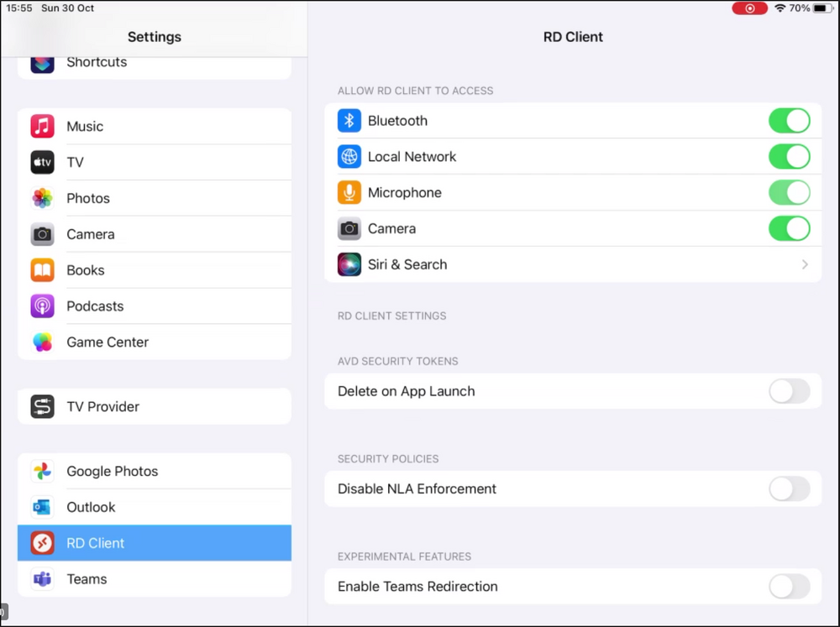Select the Google Photos icon

pyautogui.click(x=42, y=471)
